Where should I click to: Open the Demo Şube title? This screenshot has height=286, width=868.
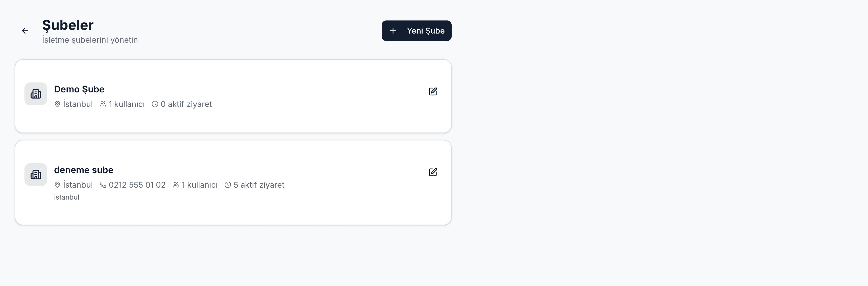click(79, 89)
